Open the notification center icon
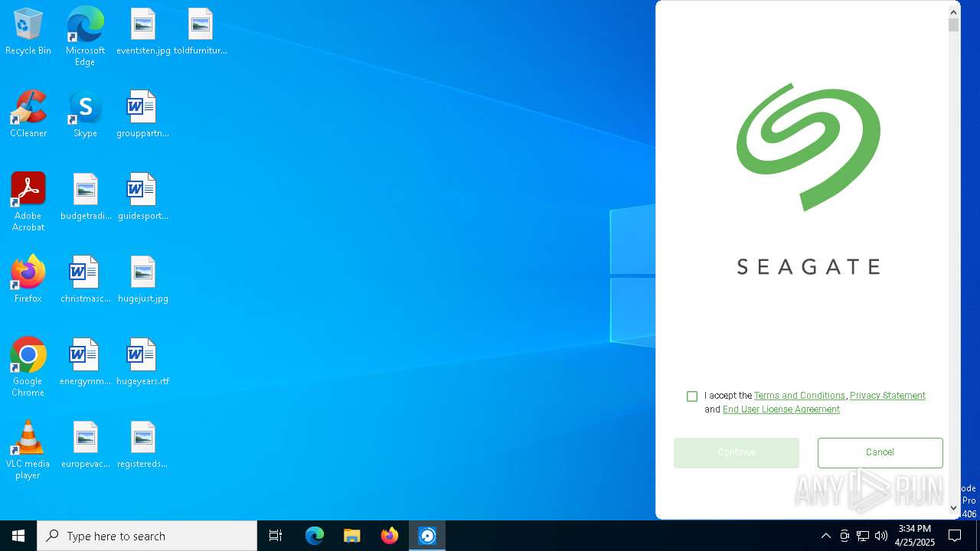Screen dimensions: 980x551 point(955,536)
